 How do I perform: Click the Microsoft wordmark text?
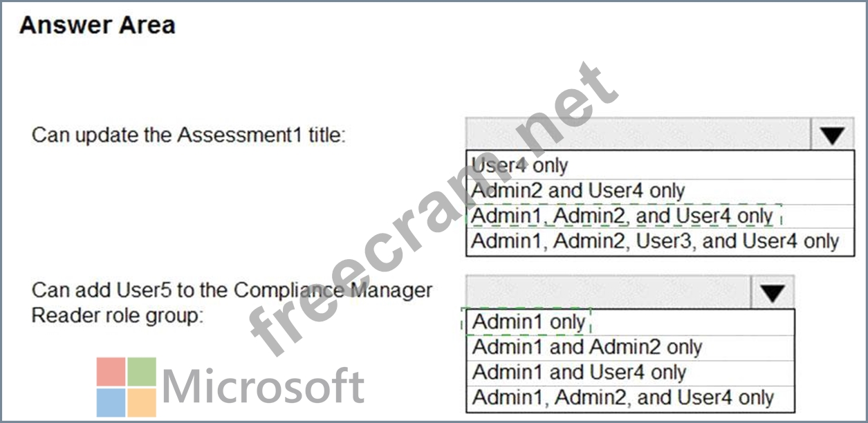click(263, 387)
